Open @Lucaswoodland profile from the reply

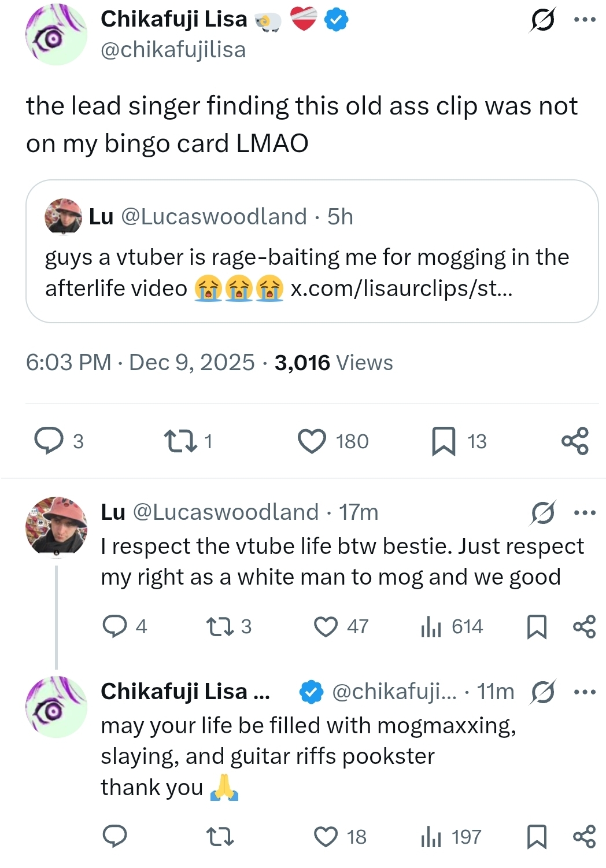(x=226, y=512)
